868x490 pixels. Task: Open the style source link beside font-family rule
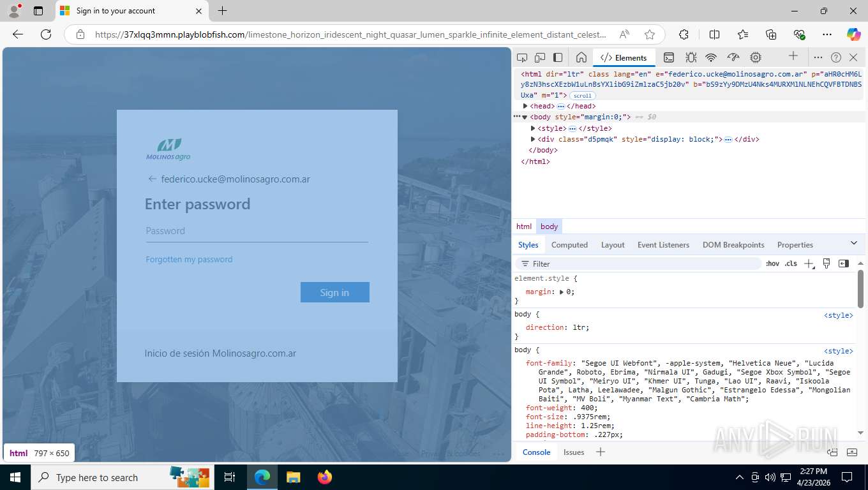pos(838,351)
